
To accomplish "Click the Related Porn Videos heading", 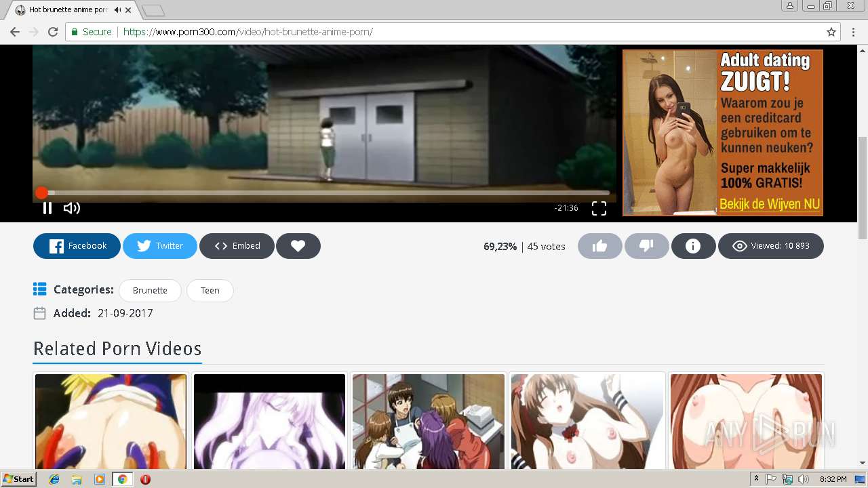I will click(117, 348).
